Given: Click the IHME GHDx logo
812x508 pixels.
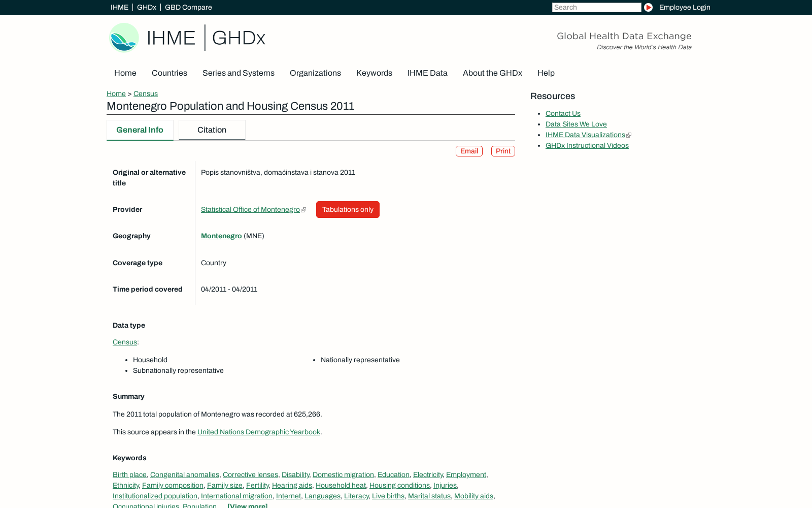Looking at the screenshot, I should (187, 38).
